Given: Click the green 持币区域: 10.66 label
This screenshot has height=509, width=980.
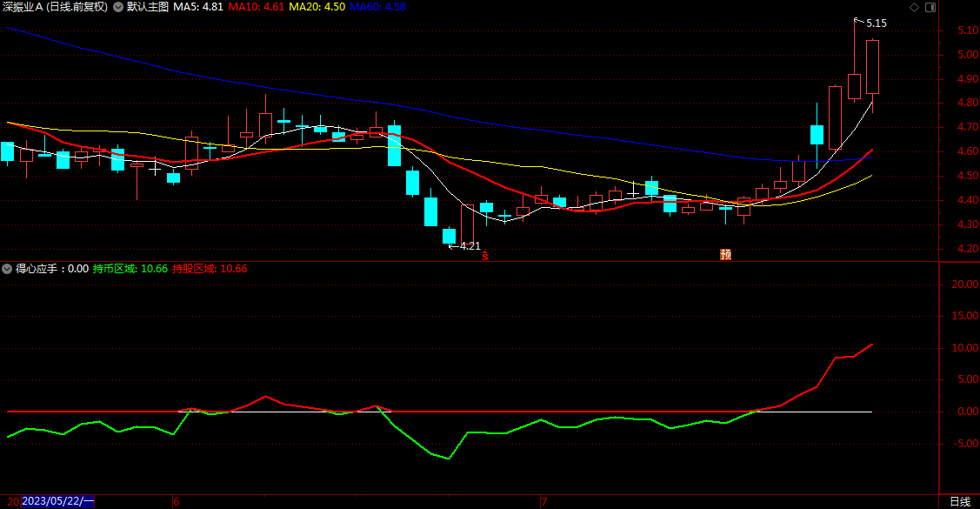Looking at the screenshot, I should (130, 269).
